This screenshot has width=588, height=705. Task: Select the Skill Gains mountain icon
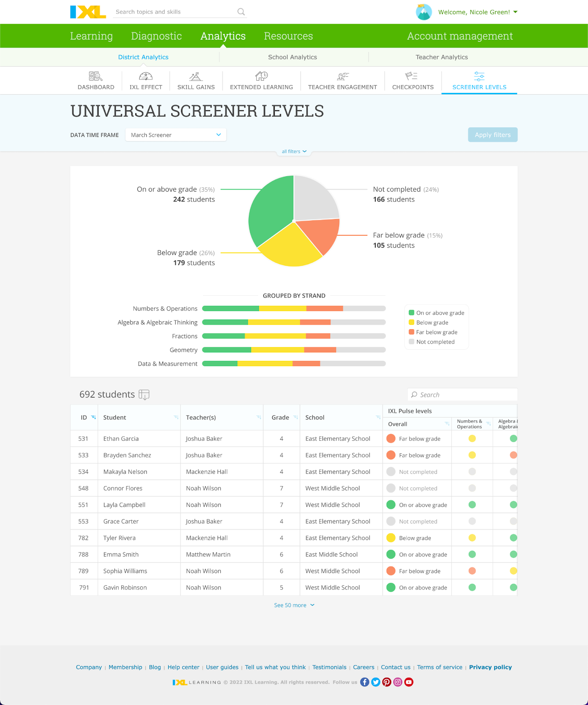tap(196, 76)
